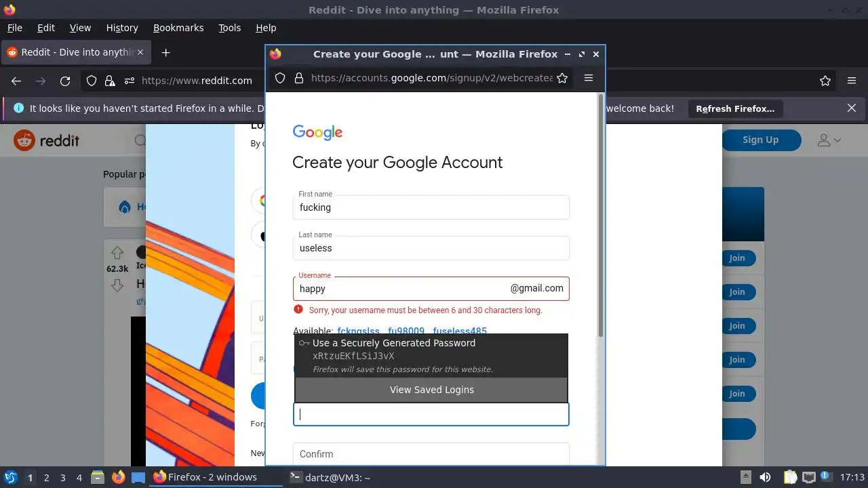This screenshot has height=488, width=868.
Task: Switch to workspace 4
Action: tap(79, 477)
